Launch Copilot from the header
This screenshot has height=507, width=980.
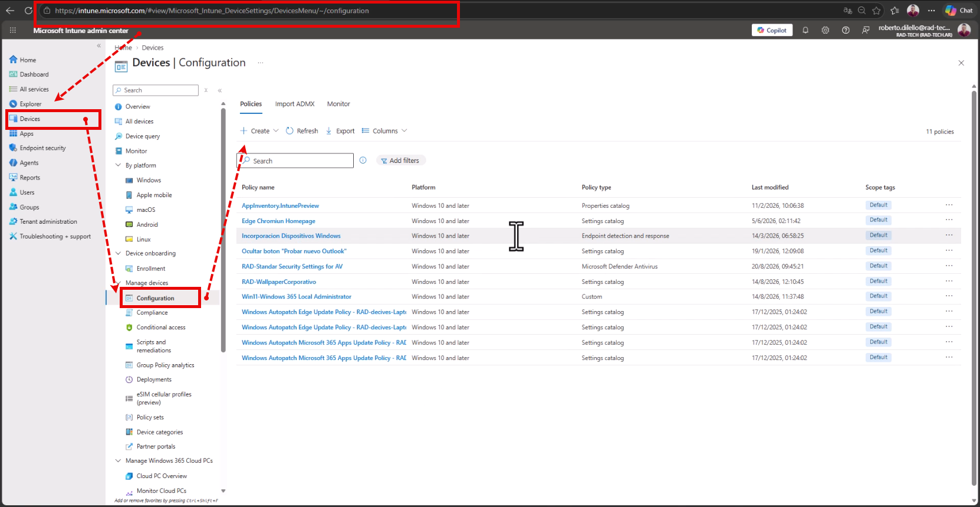[x=772, y=30]
